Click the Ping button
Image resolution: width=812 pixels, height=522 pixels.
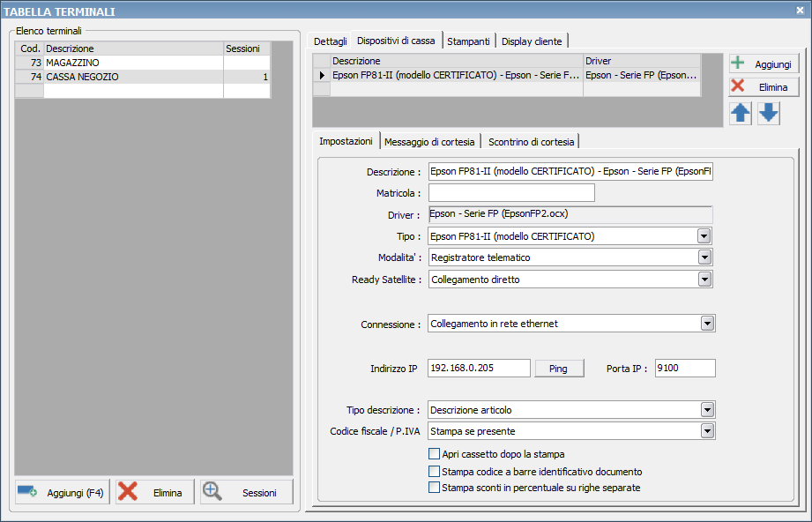click(558, 369)
